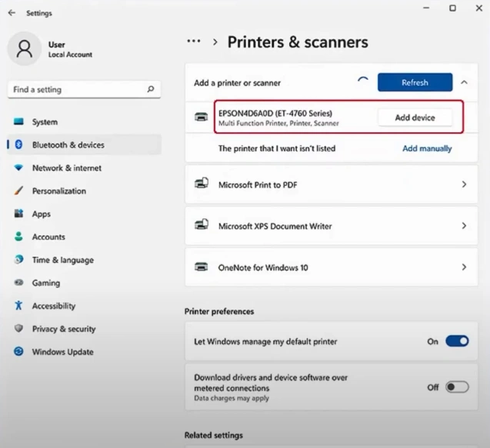Screen dimensions: 490x448
Task: Click the back arrow in Settings title bar
Action: pos(12,13)
